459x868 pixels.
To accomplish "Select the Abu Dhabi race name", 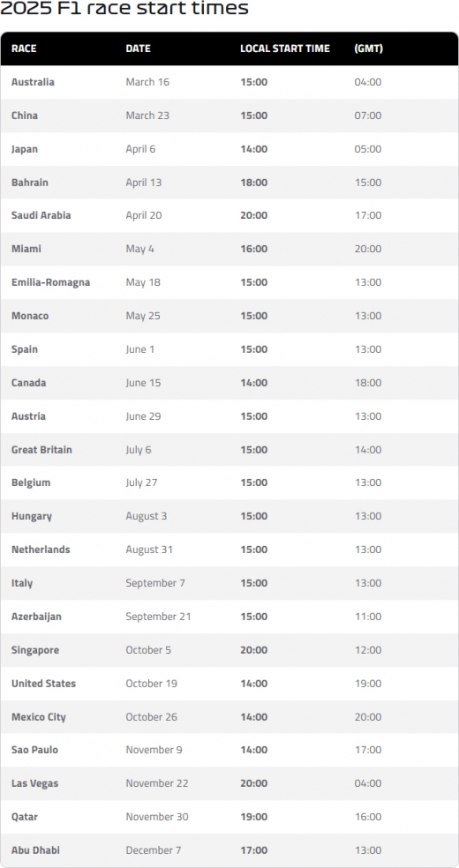I will pos(35,850).
